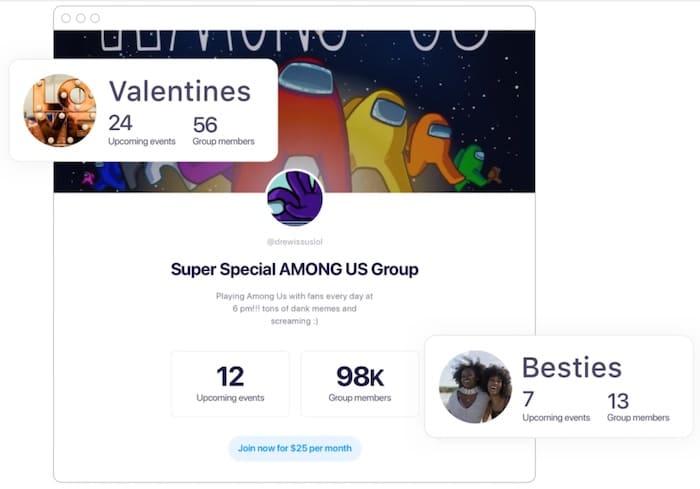The height and width of the screenshot is (489, 700).
Task: Click the second window control dot
Action: click(x=81, y=18)
